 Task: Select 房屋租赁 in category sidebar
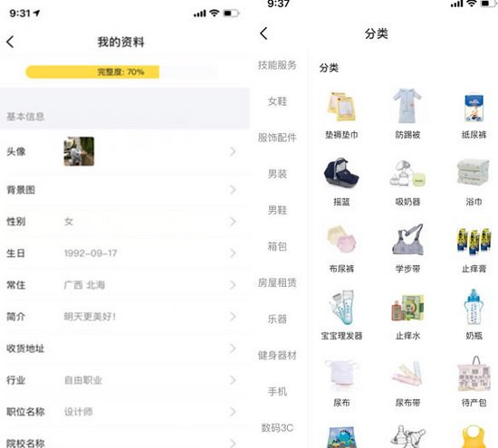[x=277, y=282]
